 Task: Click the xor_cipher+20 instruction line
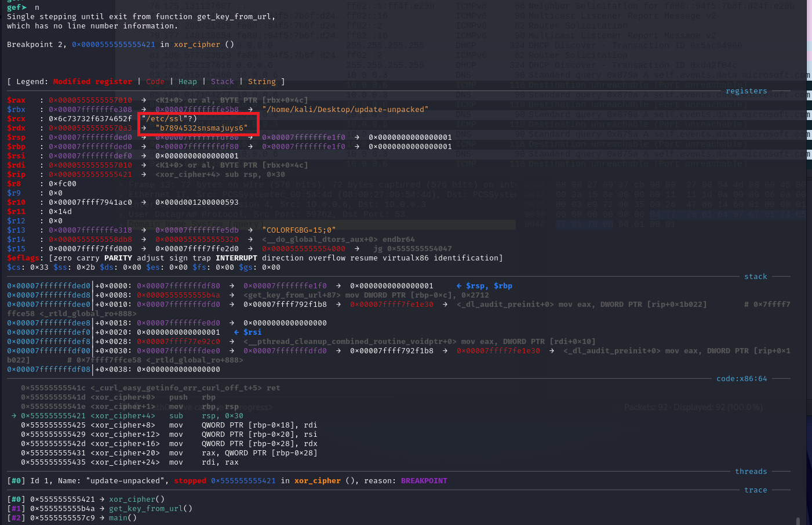(x=169, y=453)
